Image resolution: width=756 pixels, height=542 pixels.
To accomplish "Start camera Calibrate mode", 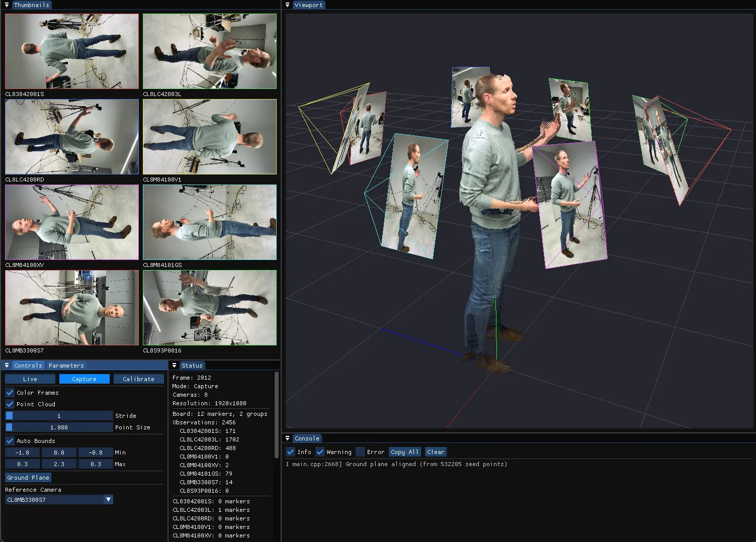I will [139, 379].
